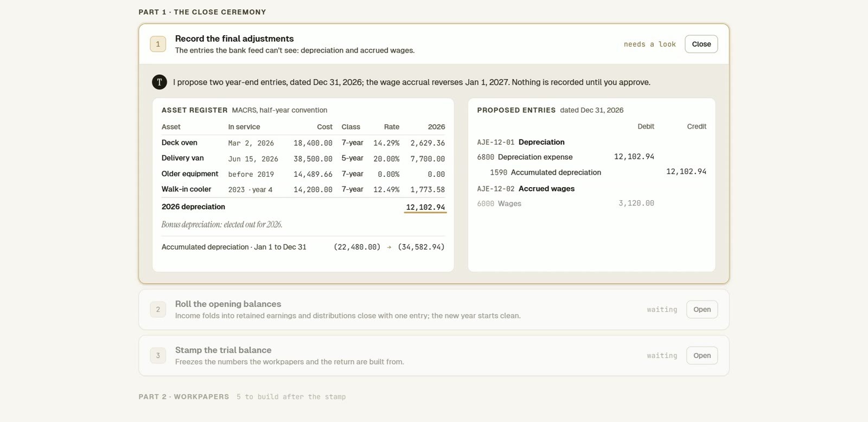Expand the Stamp the trial balance heading
This screenshot has height=422, width=868.
223,350
